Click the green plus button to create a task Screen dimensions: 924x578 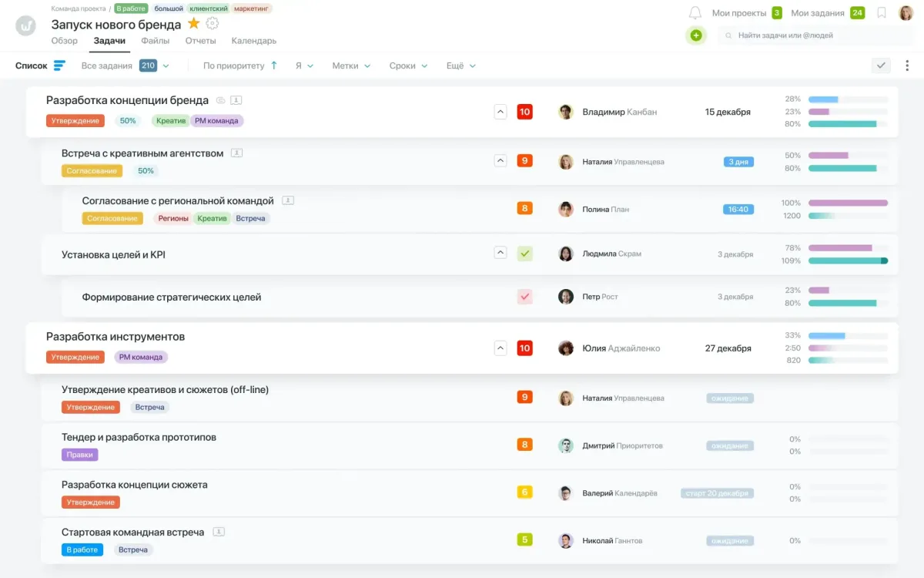coord(697,35)
